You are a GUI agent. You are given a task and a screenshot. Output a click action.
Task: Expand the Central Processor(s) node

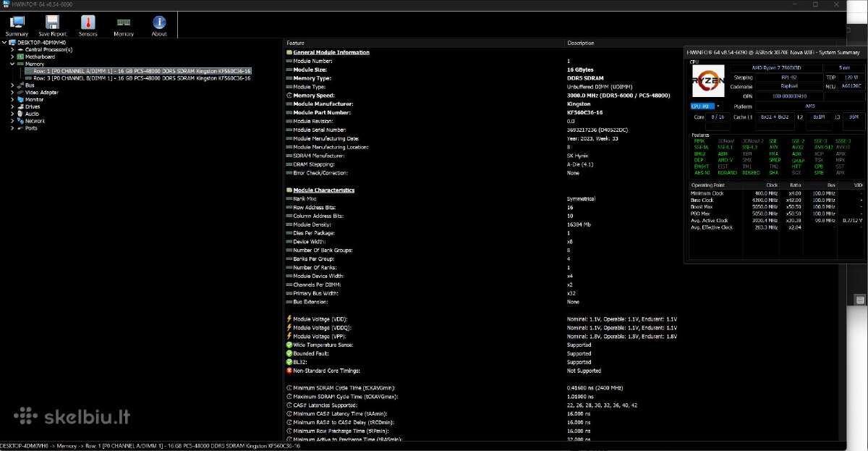pyautogui.click(x=12, y=49)
